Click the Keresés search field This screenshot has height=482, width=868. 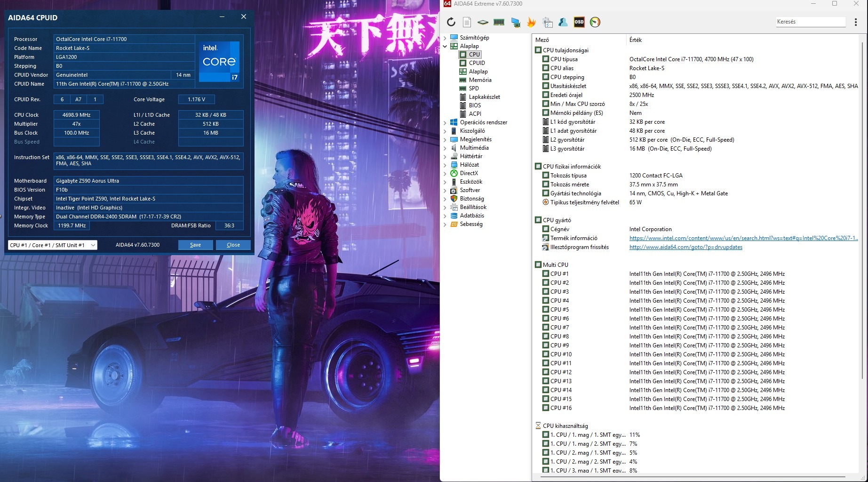pyautogui.click(x=811, y=22)
